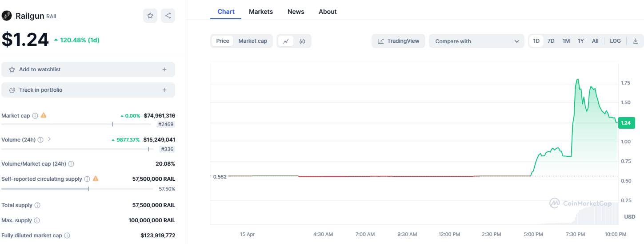Open Self-reported circulating supply info icon
Image resolution: width=644 pixels, height=244 pixels.
87,179
